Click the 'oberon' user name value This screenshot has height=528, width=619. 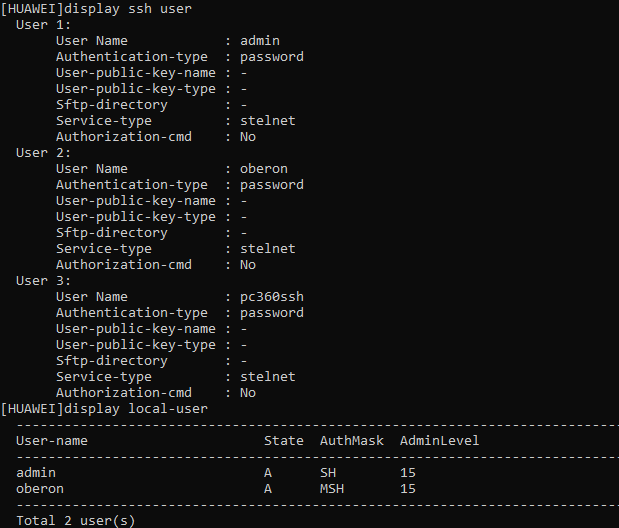pyautogui.click(x=264, y=169)
